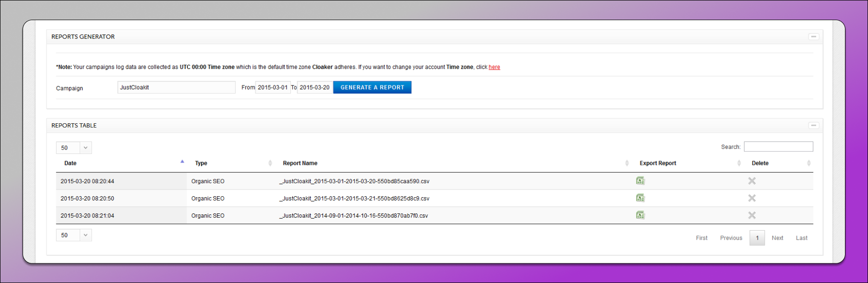Focus the Campaign input field
Screen dimensions: 868x283
tap(176, 87)
